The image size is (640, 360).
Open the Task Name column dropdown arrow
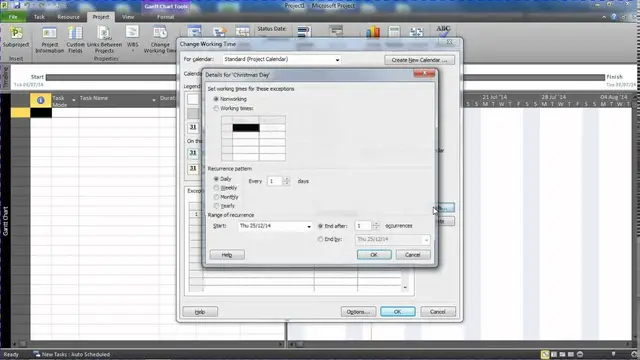coord(154,100)
